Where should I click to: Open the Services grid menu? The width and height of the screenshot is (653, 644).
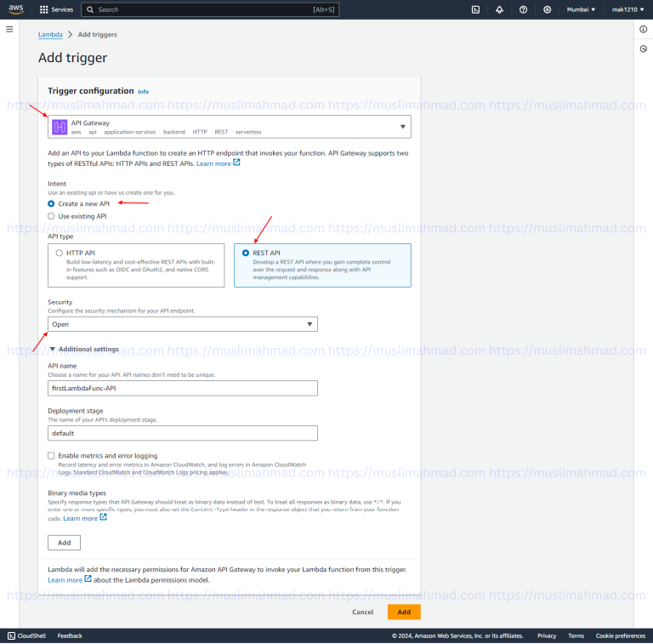tap(56, 9)
